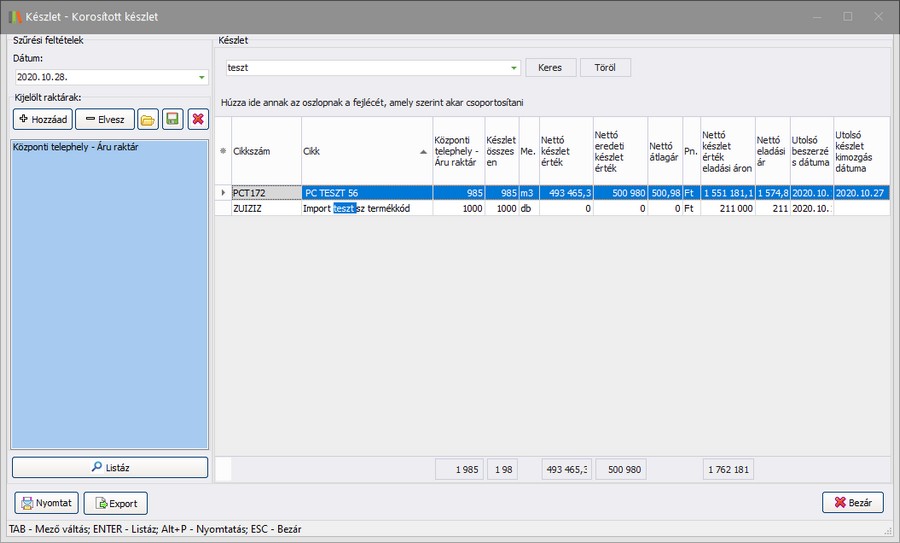Expand the search text dropdown arrow

coord(514,68)
